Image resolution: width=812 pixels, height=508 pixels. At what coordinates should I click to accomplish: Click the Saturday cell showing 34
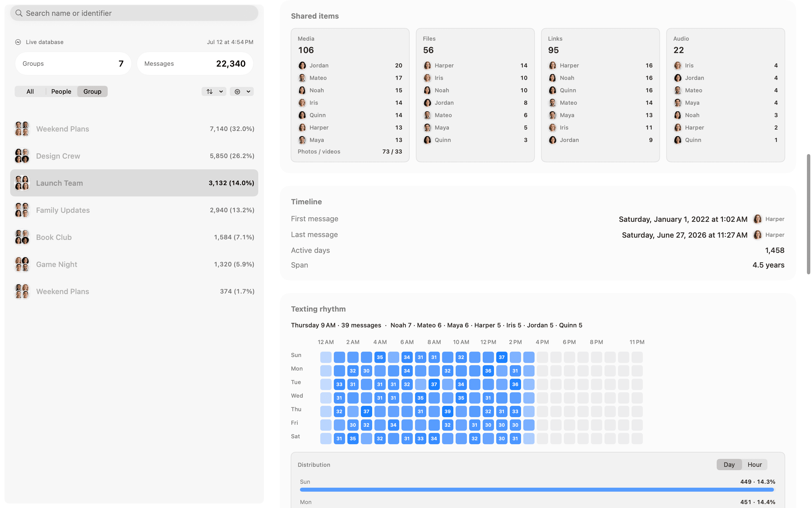coord(434,439)
